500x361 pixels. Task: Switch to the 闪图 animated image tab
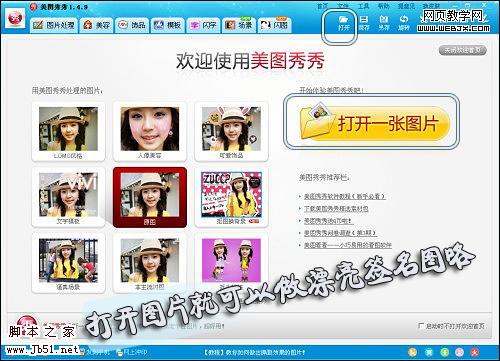point(274,25)
